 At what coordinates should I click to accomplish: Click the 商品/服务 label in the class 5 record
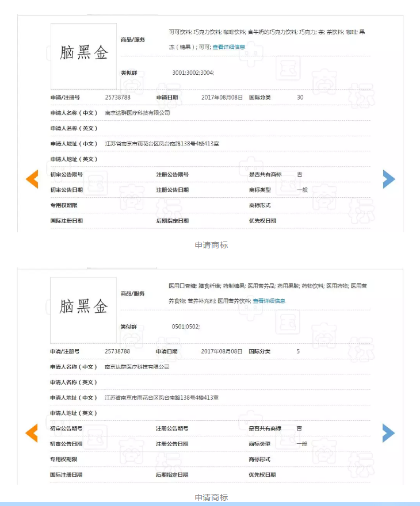[x=133, y=294]
